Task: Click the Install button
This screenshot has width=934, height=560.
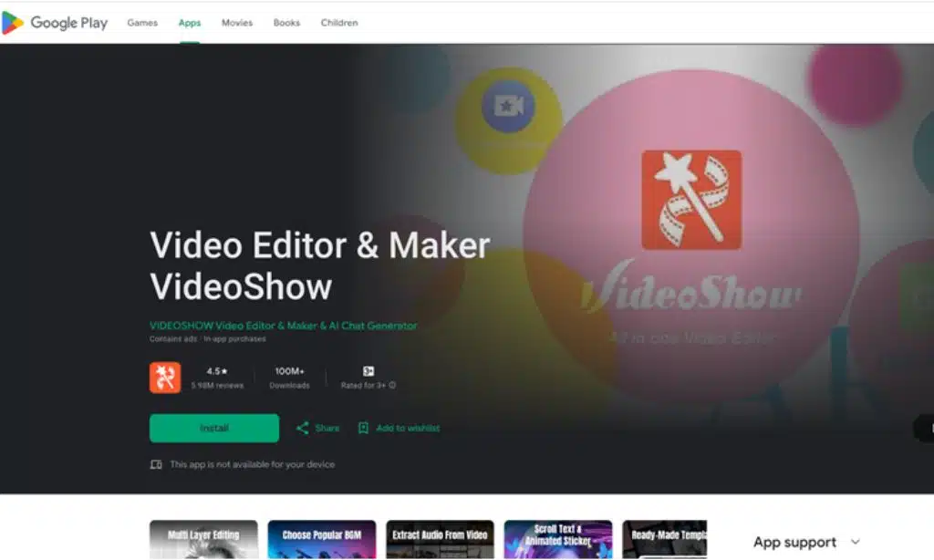Action: (x=213, y=428)
